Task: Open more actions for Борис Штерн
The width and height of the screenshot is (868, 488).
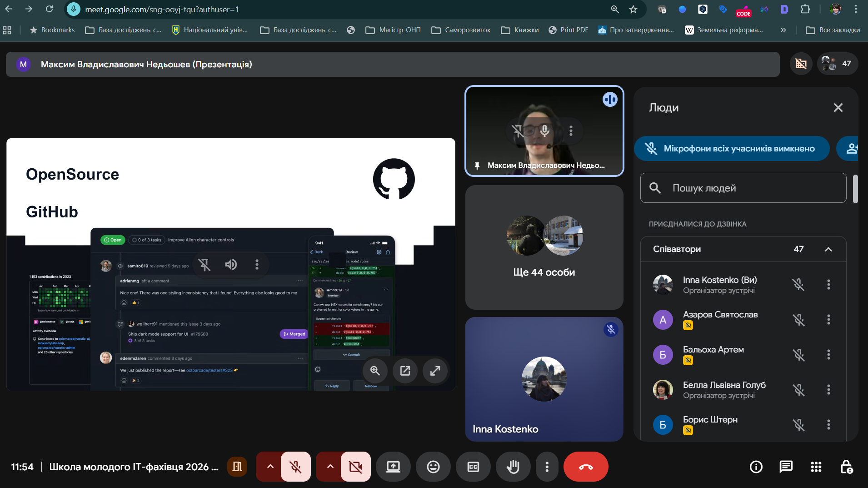Action: coord(828,425)
